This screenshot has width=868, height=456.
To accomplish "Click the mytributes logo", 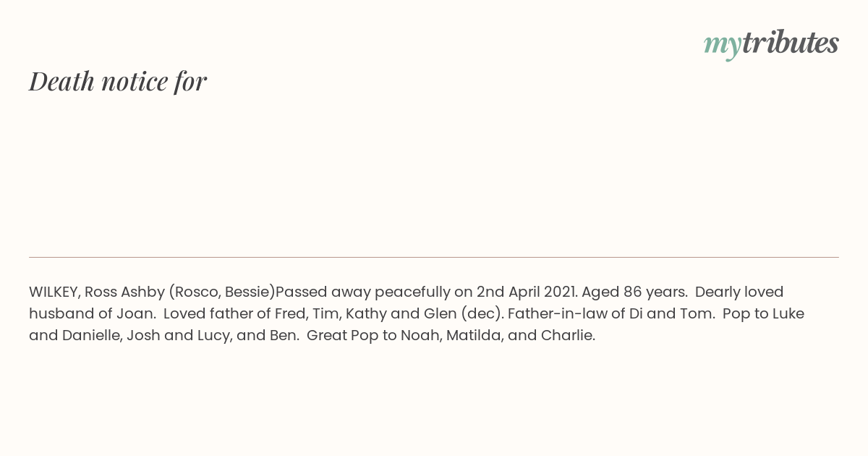I will pyautogui.click(x=771, y=43).
